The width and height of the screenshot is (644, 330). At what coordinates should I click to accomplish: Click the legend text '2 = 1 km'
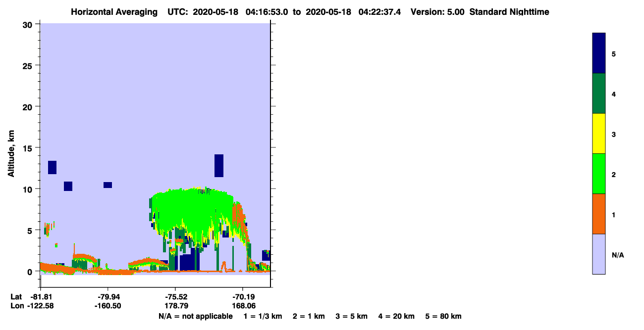[309, 316]
